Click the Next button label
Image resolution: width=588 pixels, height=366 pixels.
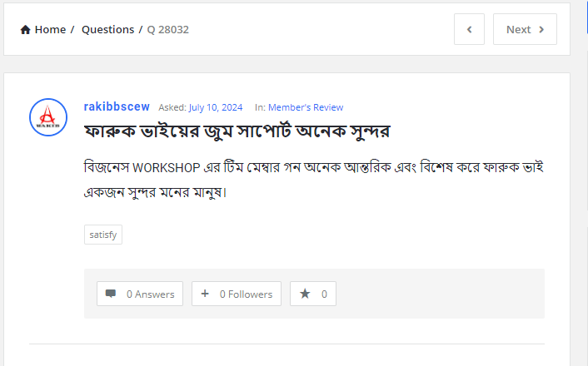coord(518,29)
